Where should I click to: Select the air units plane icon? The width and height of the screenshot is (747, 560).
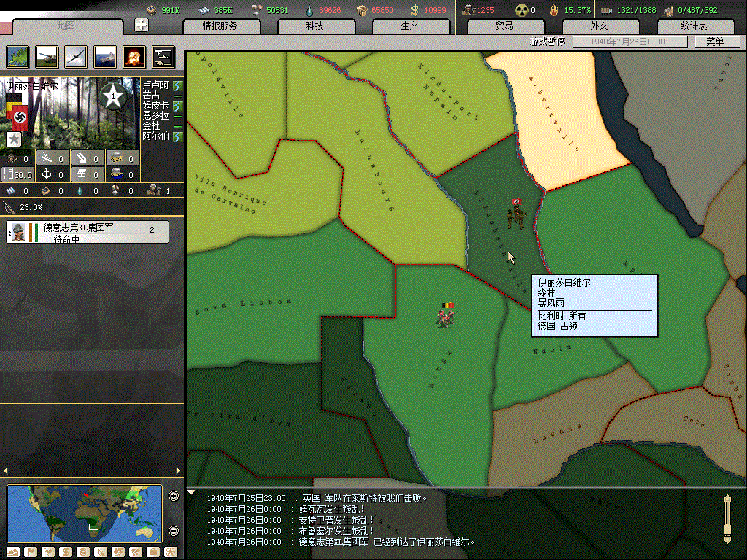tap(76, 57)
